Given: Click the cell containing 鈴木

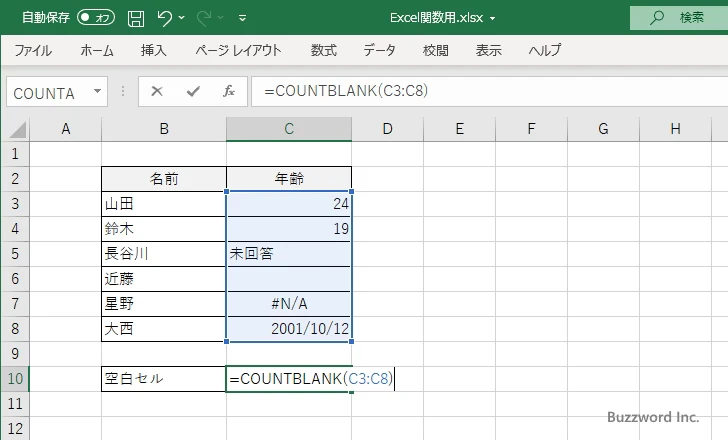Looking at the screenshot, I should pyautogui.click(x=164, y=229).
